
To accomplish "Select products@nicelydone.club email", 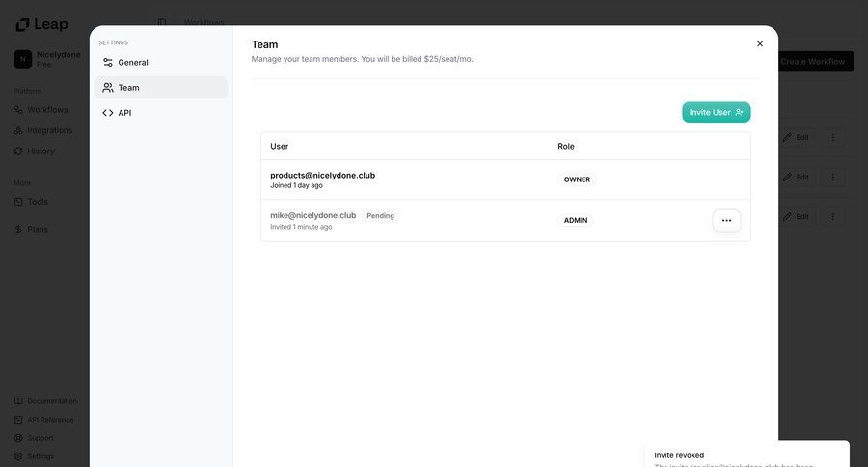I will [x=323, y=175].
